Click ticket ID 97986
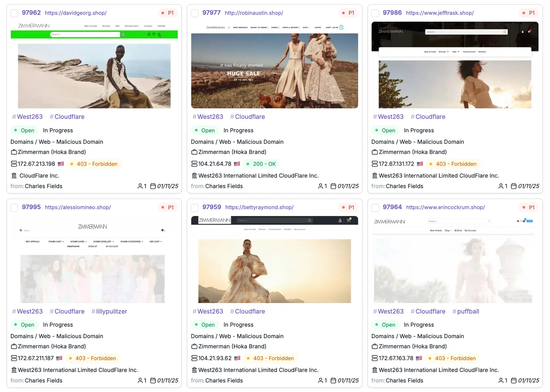This screenshot has height=392, width=550. point(392,12)
